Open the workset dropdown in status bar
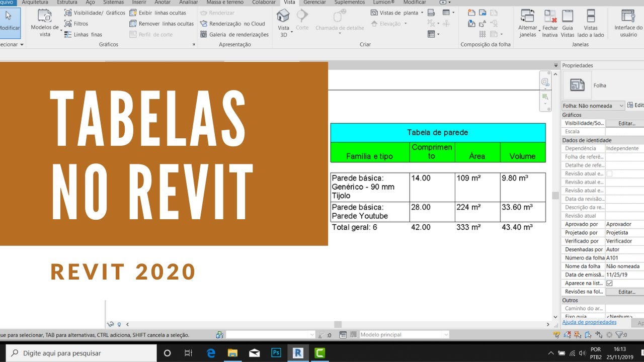This screenshot has width=644, height=362. pyautogui.click(x=270, y=335)
